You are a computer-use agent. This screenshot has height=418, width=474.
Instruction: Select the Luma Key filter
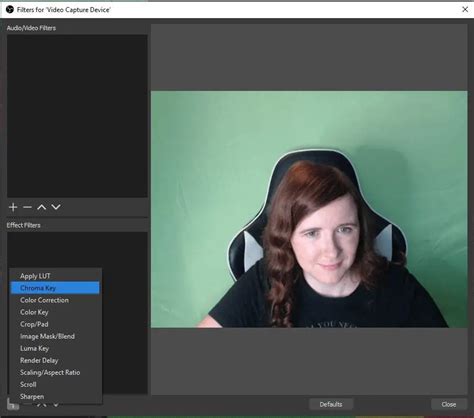coord(55,348)
